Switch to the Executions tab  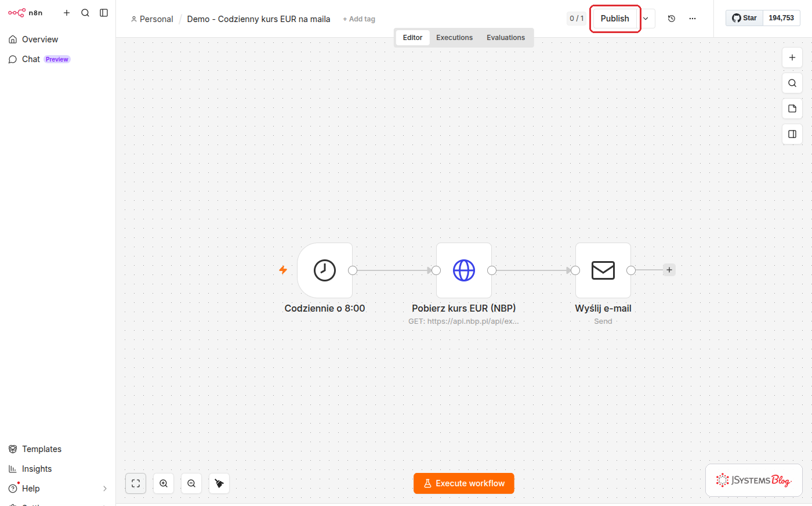pos(454,38)
